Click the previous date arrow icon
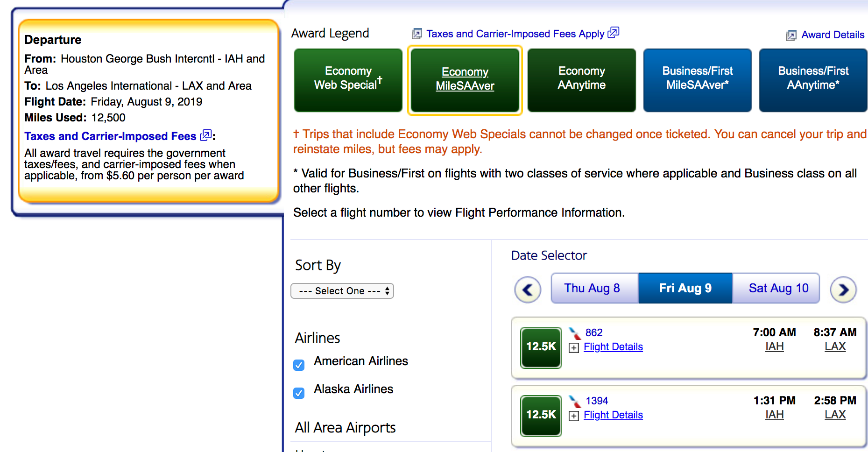 [528, 290]
